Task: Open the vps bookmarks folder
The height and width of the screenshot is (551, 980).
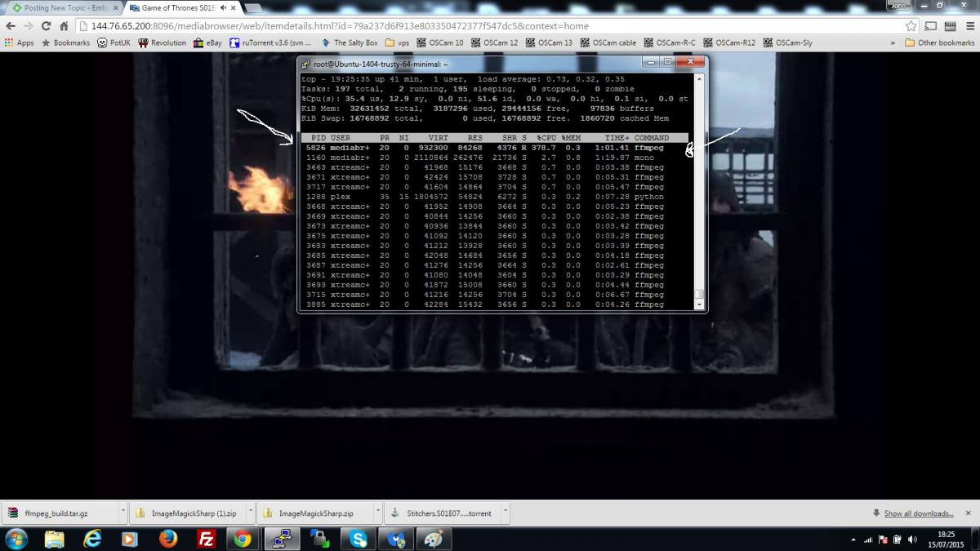Action: pyautogui.click(x=397, y=42)
